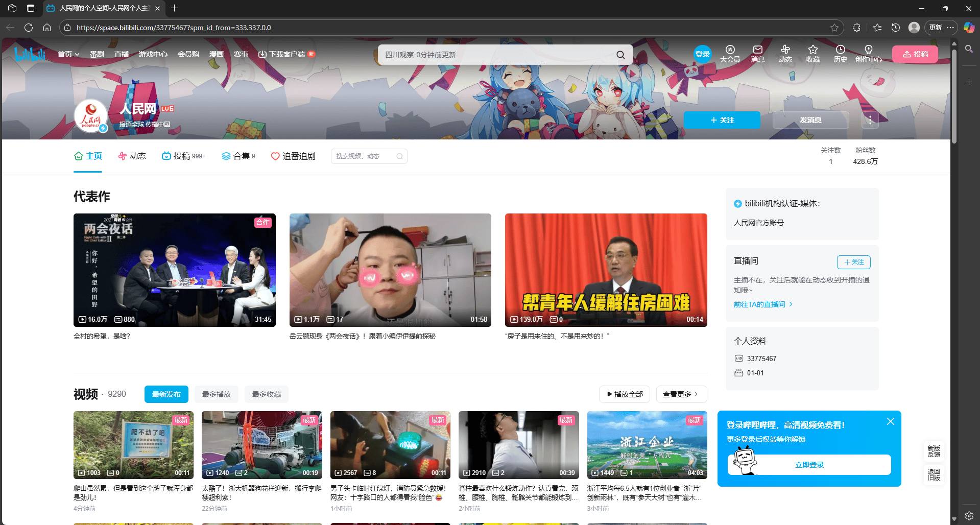Open the 浙江企业 video thumbnail
The width and height of the screenshot is (980, 525).
tap(647, 445)
